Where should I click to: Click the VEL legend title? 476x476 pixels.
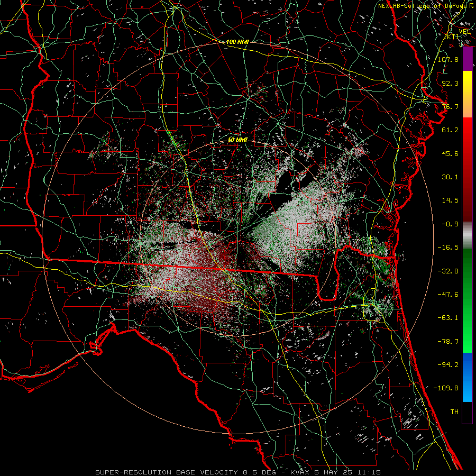(x=464, y=32)
